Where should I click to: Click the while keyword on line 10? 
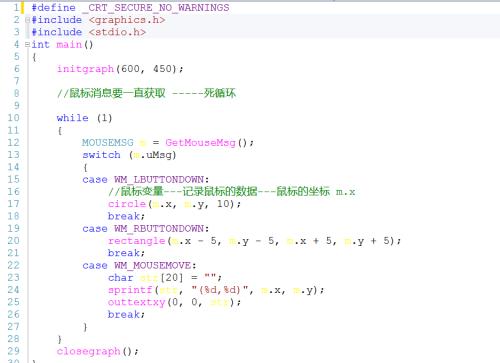[73, 118]
